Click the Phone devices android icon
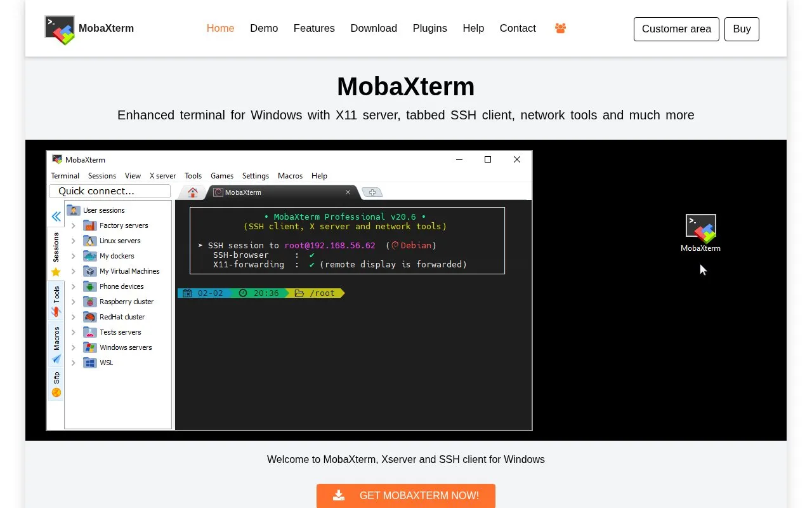This screenshot has width=812, height=508. 90,286
